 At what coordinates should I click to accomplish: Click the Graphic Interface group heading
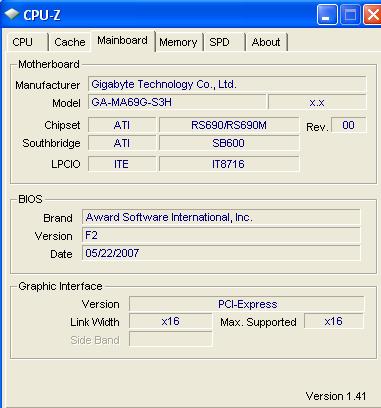point(60,286)
